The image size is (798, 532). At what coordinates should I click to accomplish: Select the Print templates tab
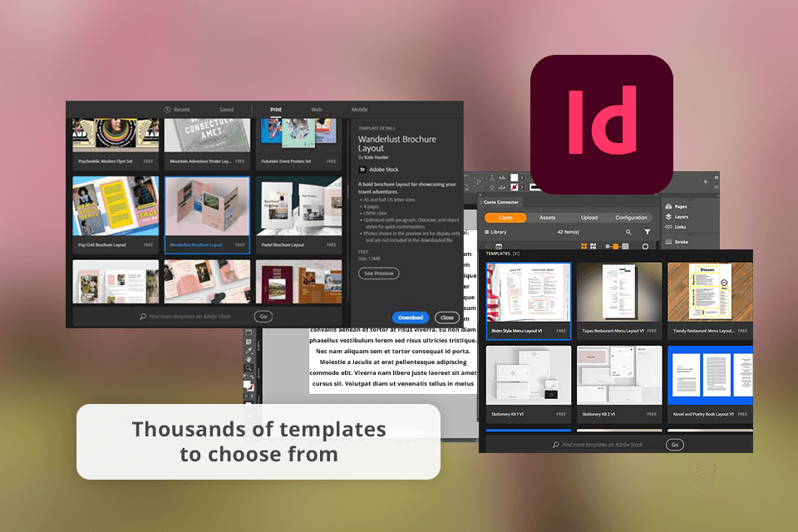point(275,110)
